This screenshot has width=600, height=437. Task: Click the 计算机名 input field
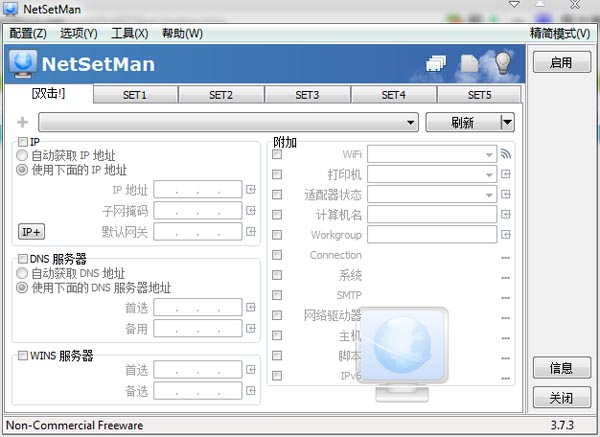point(432,215)
